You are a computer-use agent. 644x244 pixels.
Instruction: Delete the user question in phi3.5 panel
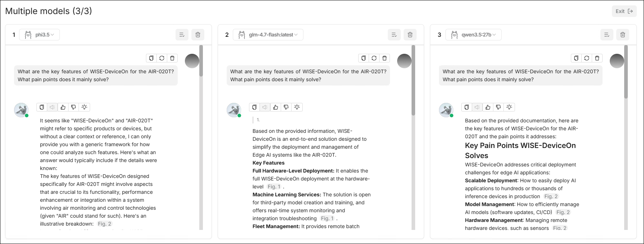[172, 58]
